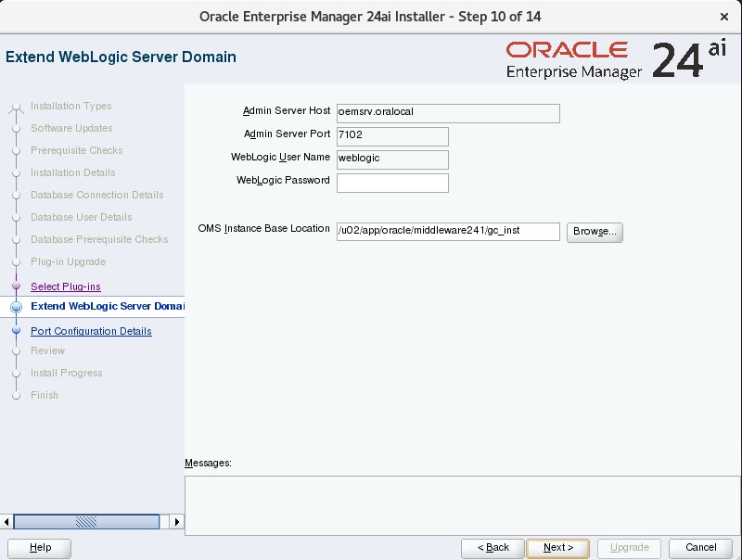Click the Messages label

pos(208,463)
